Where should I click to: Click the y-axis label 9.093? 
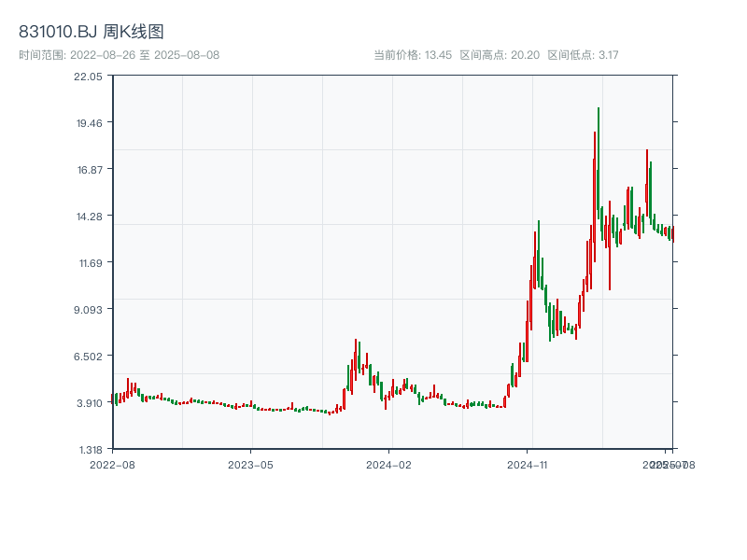89,310
